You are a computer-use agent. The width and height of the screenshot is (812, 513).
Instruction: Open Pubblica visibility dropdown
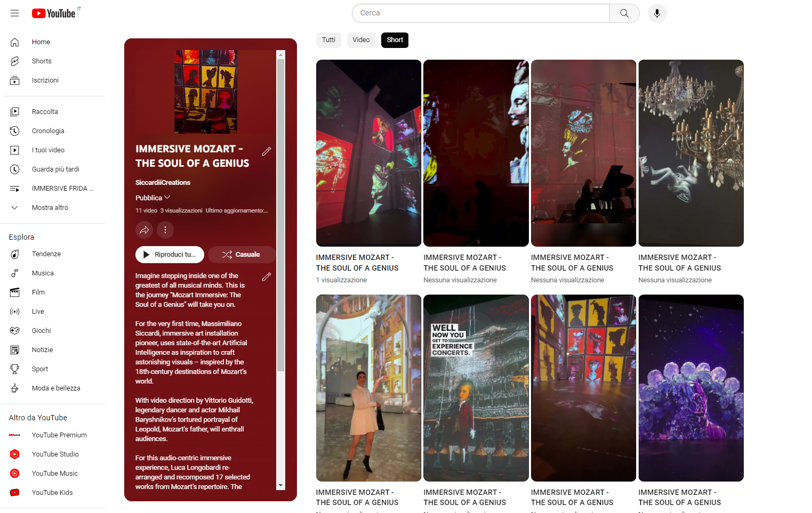152,198
